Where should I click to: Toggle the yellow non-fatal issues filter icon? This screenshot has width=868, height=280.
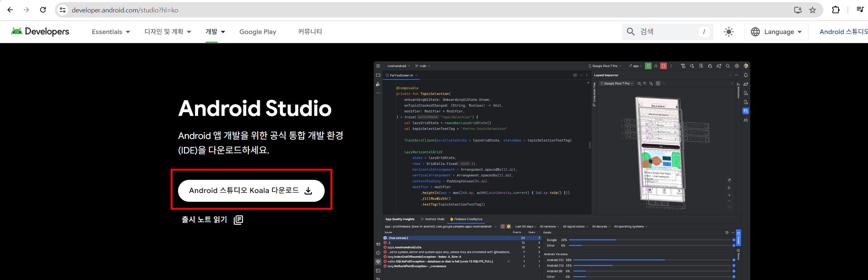[509, 227]
